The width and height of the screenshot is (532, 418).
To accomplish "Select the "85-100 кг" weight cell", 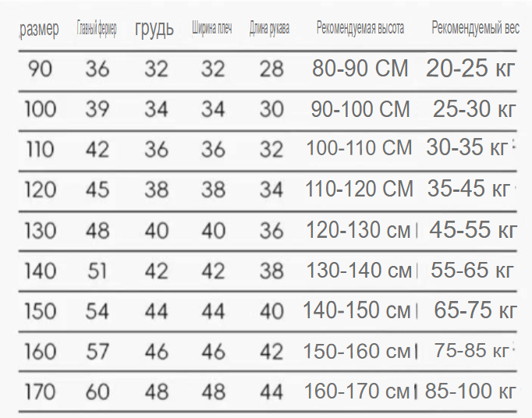I will click(x=470, y=391).
